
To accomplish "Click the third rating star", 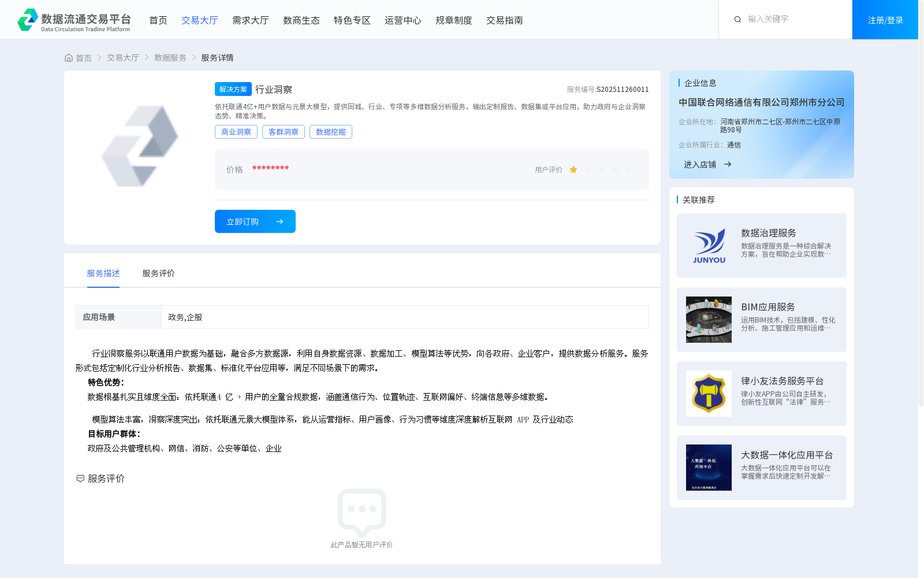I will 601,169.
